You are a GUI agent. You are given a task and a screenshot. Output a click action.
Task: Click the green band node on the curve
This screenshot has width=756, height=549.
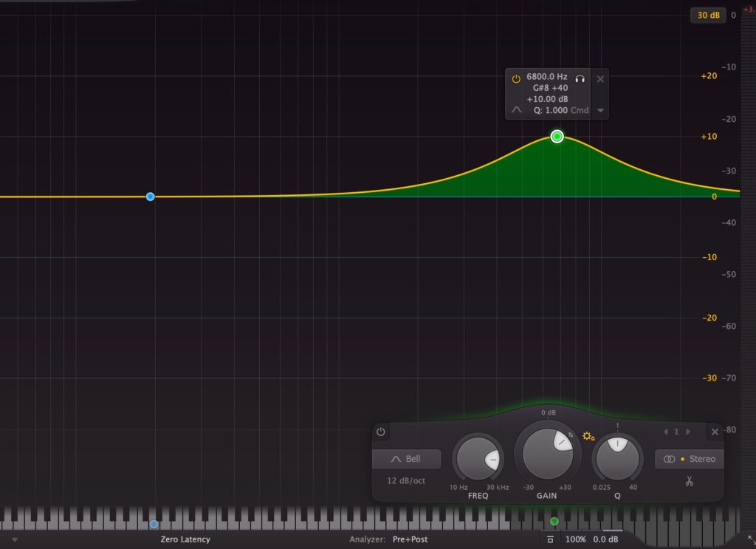coord(557,136)
